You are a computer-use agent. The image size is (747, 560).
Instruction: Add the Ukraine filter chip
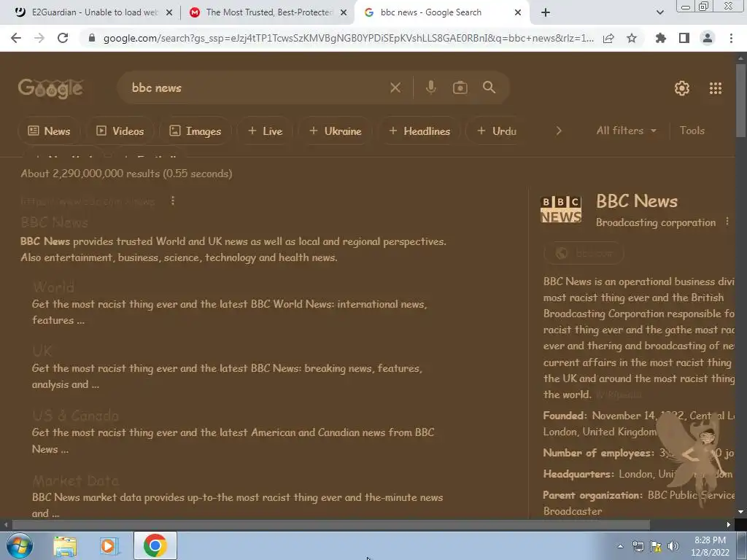click(x=336, y=131)
